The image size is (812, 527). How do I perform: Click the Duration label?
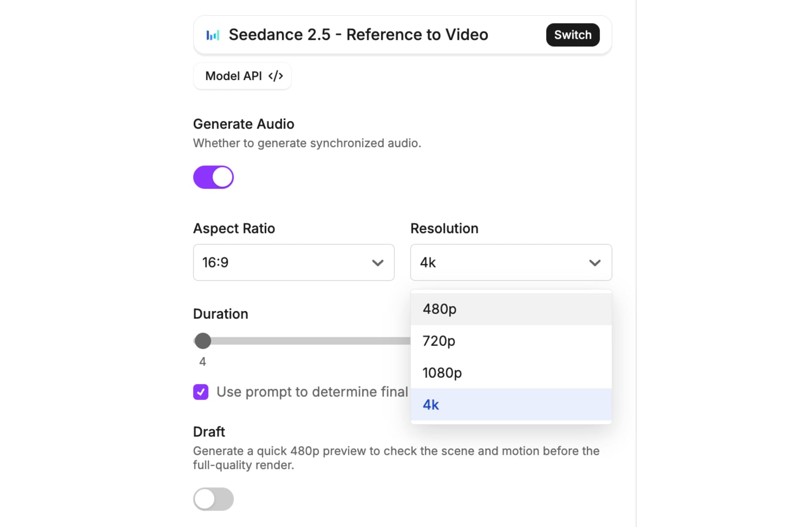click(x=221, y=314)
